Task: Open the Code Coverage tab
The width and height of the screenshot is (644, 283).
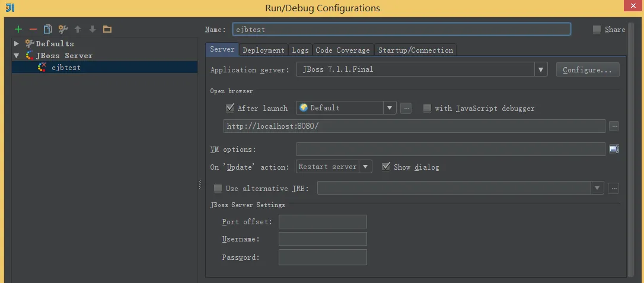Action: click(343, 50)
